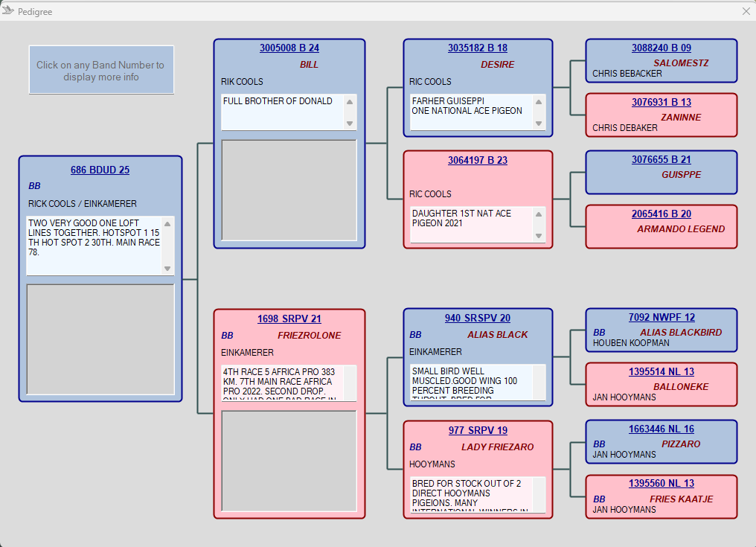The width and height of the screenshot is (756, 547).
Task: Click band number 977 SRPV 19
Action: [x=478, y=430]
